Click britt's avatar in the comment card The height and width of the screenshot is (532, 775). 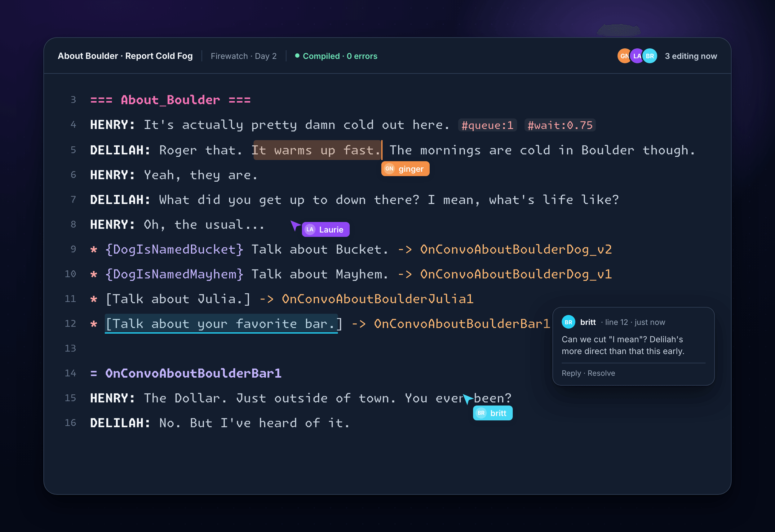568,322
